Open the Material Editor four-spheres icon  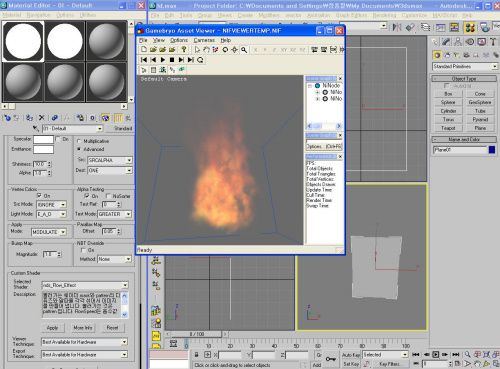click(x=470, y=27)
